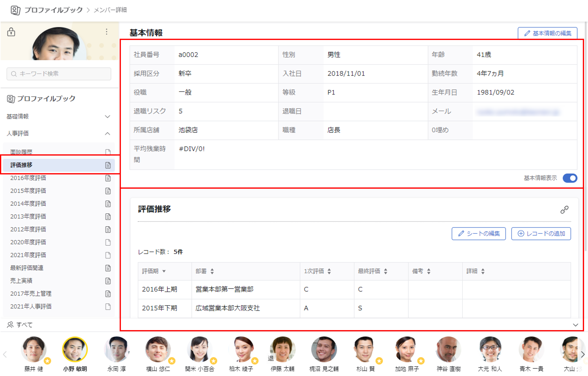Click the 基本情報の編集 button

(547, 33)
